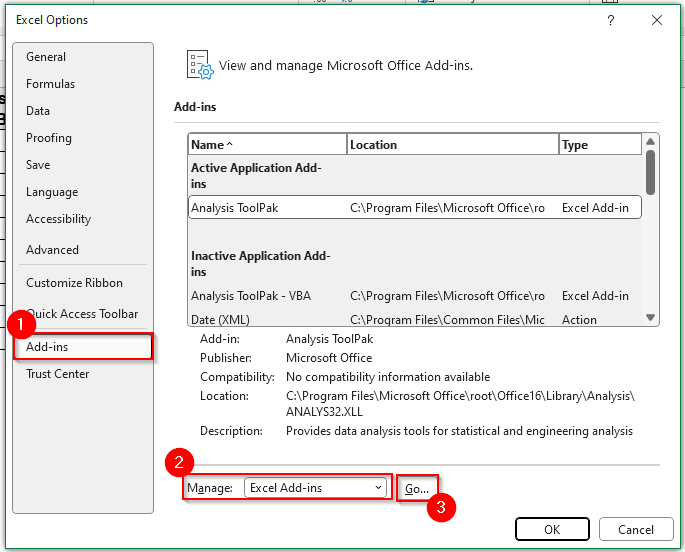Image resolution: width=685 pixels, height=552 pixels.
Task: Click the Help question mark icon
Action: pyautogui.click(x=611, y=20)
